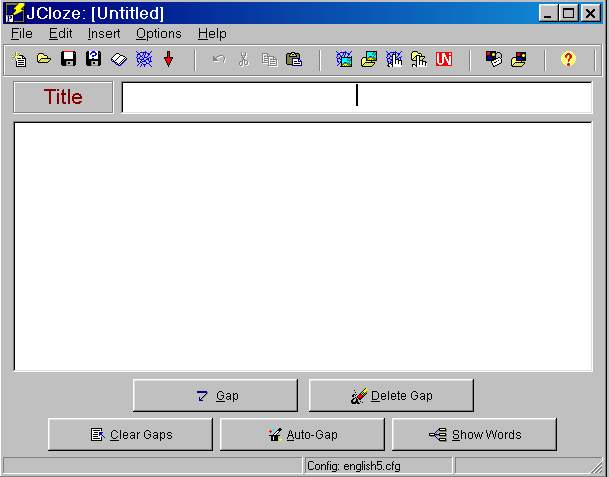The height and width of the screenshot is (477, 609).
Task: Click the Copy pages icon
Action: 269,60
